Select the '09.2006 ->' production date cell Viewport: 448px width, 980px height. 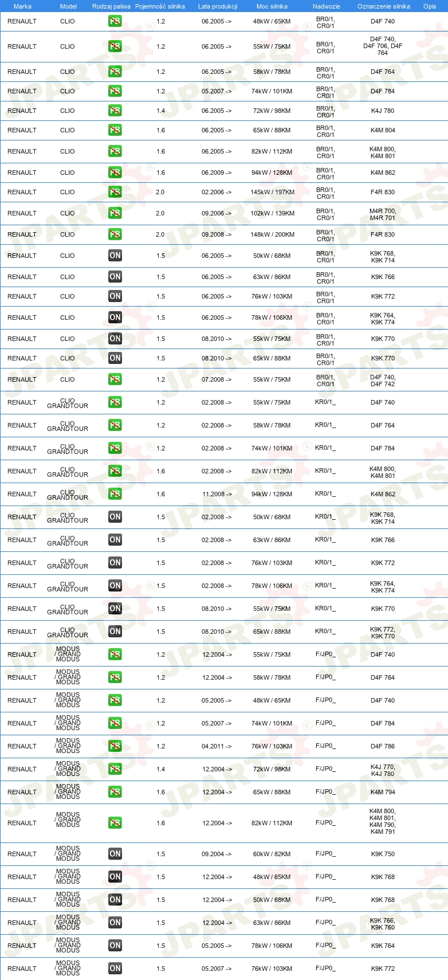217,213
